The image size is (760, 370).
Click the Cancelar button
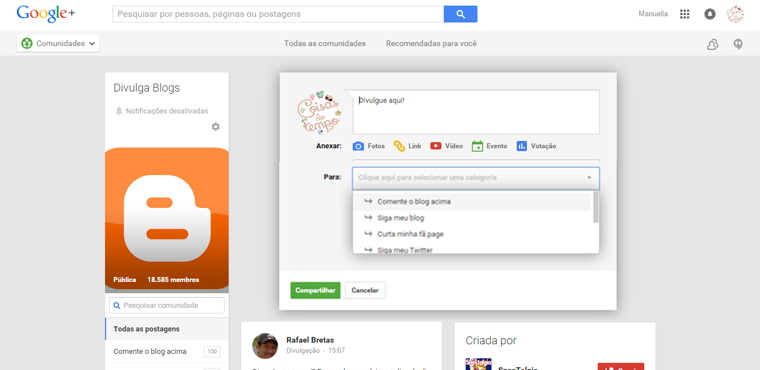click(x=365, y=290)
